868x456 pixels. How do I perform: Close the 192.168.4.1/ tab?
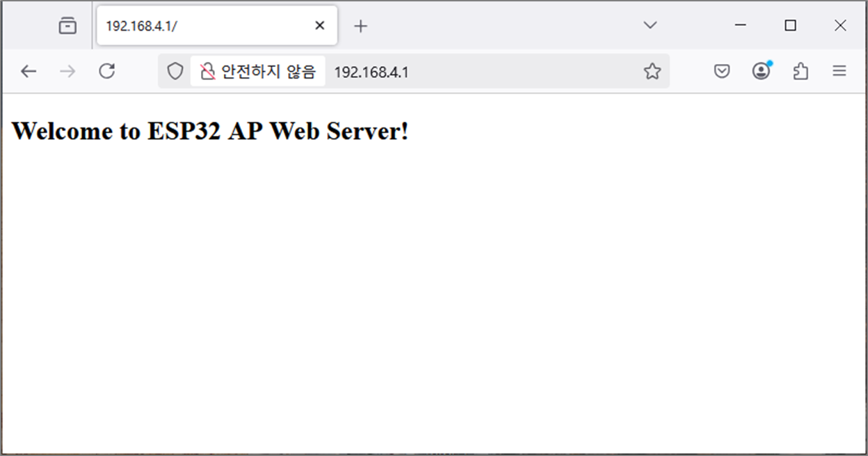coord(320,26)
